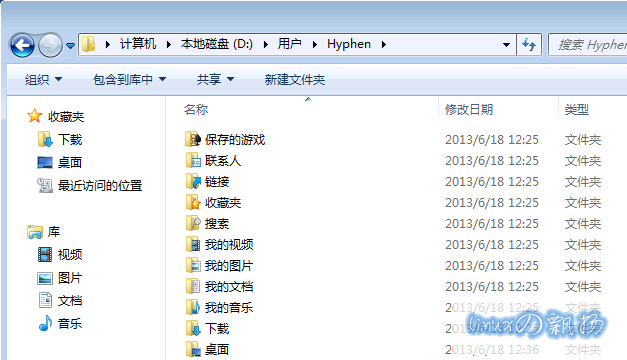The width and height of the screenshot is (627, 360).
Task: Expand the 组织 dropdown menu
Action: tap(43, 80)
